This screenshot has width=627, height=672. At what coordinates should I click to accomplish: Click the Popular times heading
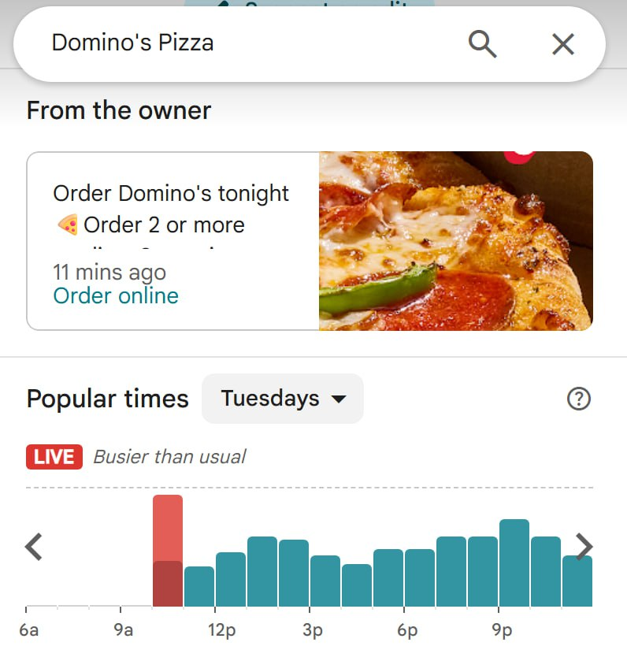pyautogui.click(x=108, y=399)
